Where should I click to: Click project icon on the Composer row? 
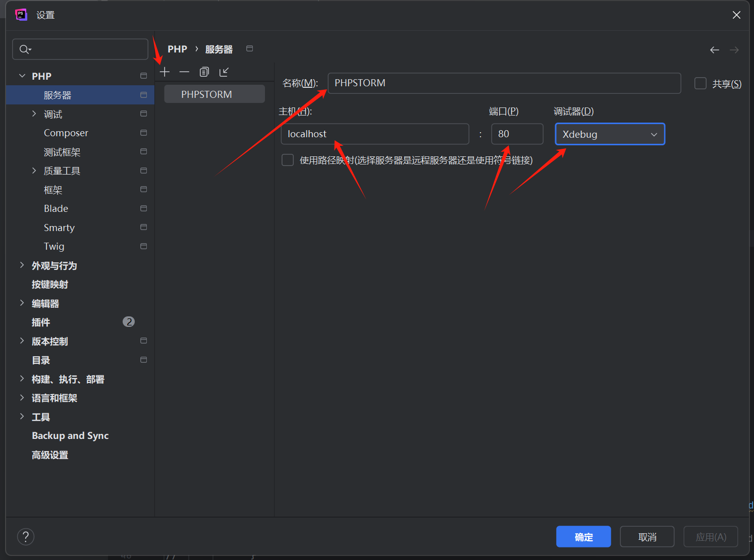[x=143, y=133]
